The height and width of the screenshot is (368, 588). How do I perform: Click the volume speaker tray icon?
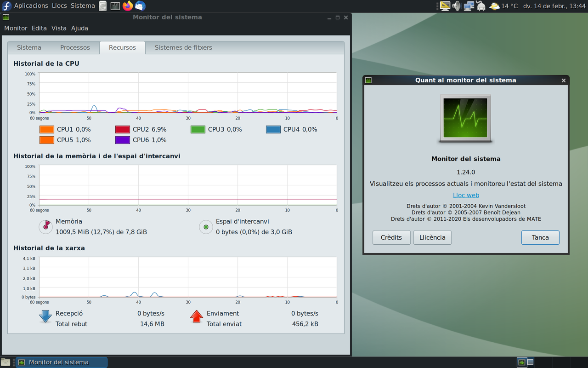(x=456, y=6)
